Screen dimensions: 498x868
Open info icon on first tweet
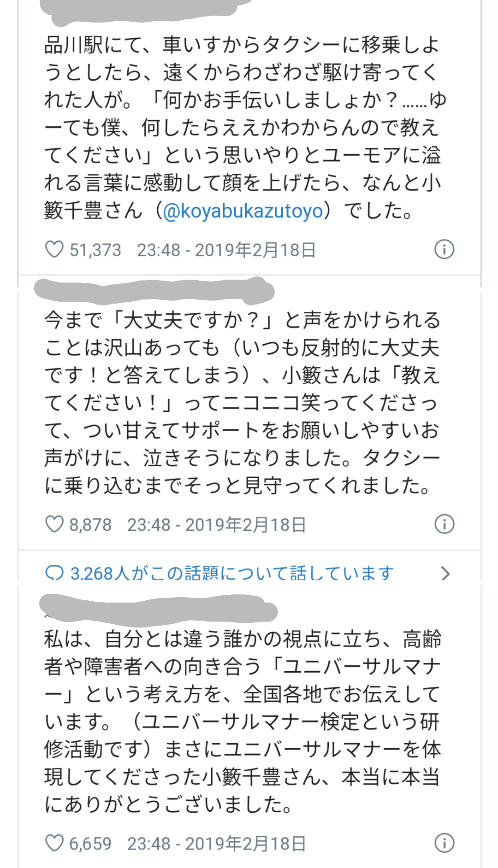[x=444, y=249]
